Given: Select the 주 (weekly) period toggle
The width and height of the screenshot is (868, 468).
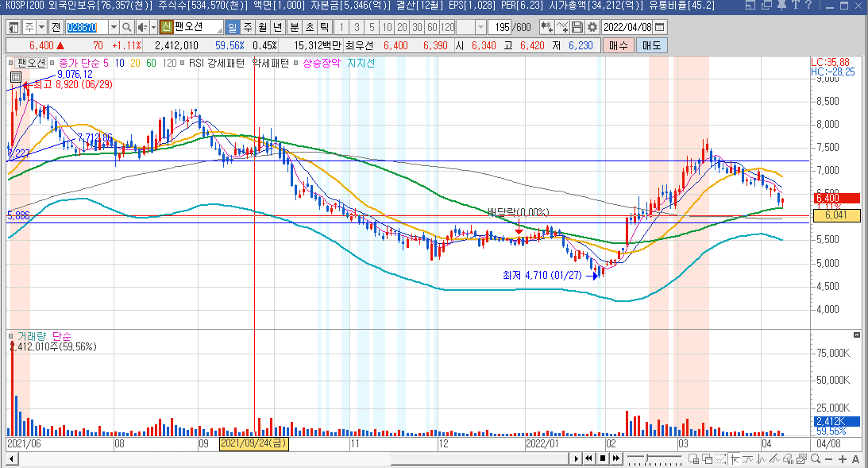Looking at the screenshot, I should tap(248, 27).
